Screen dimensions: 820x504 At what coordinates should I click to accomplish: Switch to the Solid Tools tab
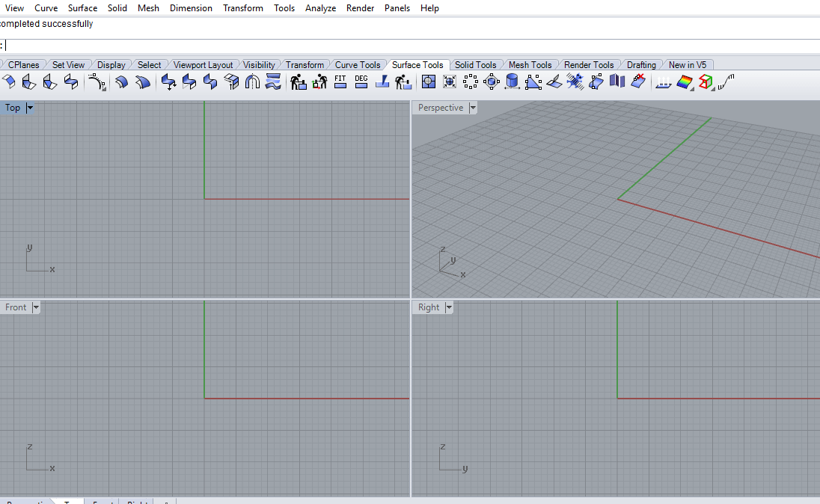tap(475, 65)
